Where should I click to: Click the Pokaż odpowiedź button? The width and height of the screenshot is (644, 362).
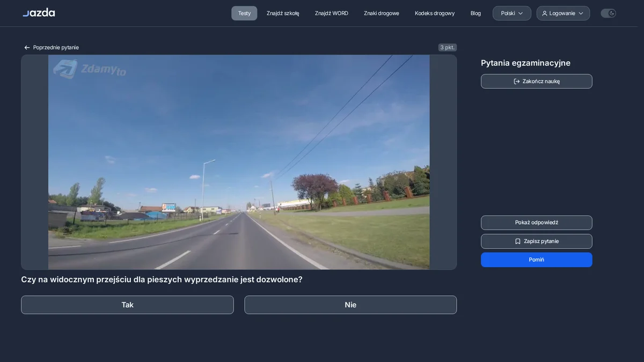tap(537, 223)
